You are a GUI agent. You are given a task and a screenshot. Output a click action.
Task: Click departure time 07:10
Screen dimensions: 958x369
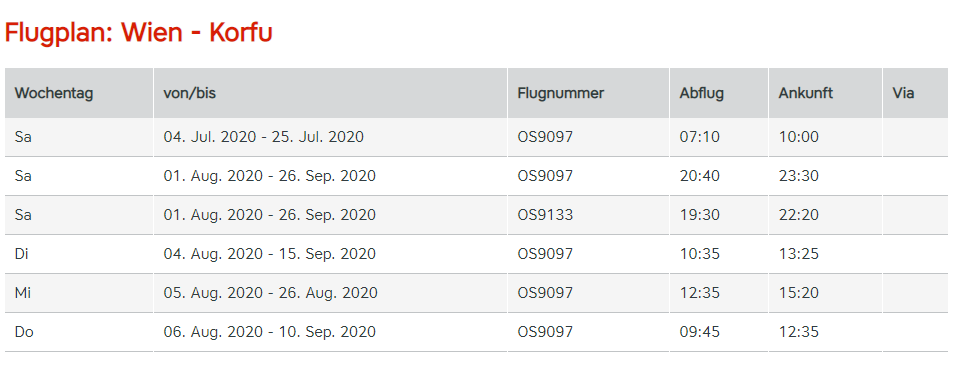pos(700,137)
